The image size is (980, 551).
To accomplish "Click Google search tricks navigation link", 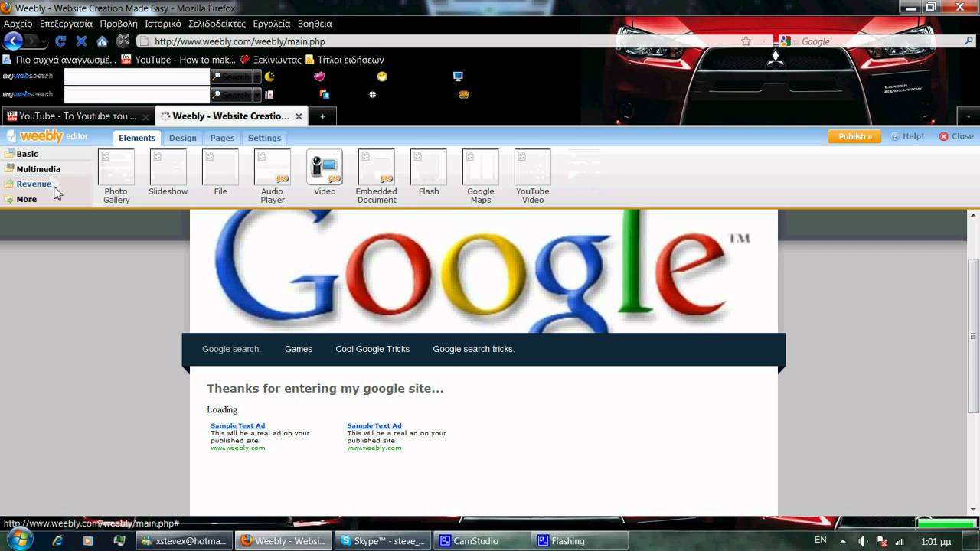I will pyautogui.click(x=474, y=349).
